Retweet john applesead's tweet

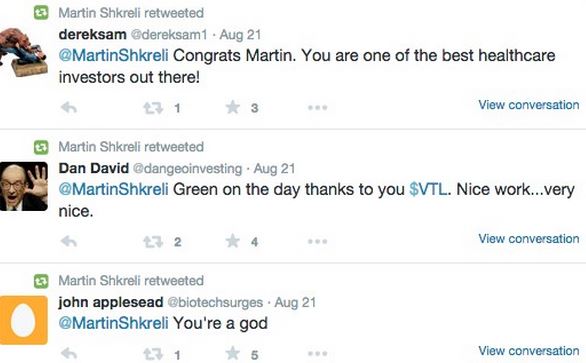coord(153,354)
